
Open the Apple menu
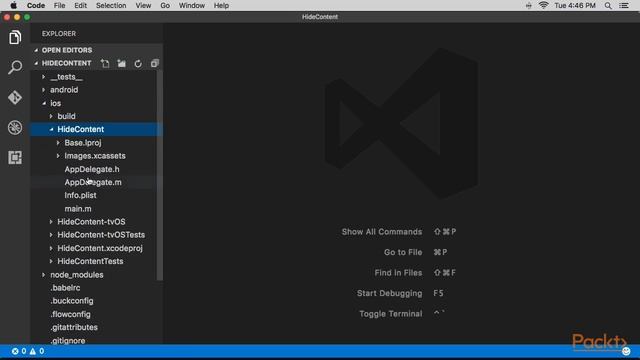pos(13,5)
